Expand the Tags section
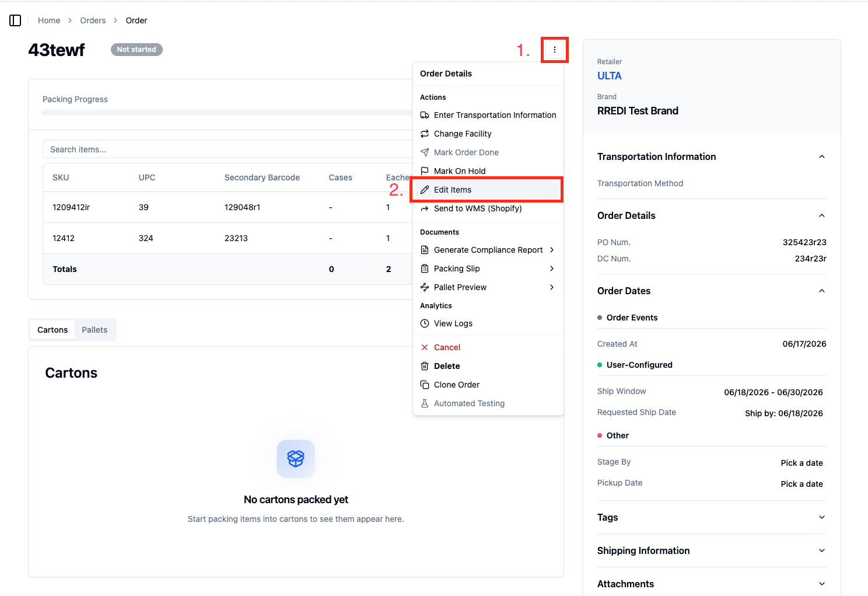This screenshot has width=868, height=596. coord(822,517)
